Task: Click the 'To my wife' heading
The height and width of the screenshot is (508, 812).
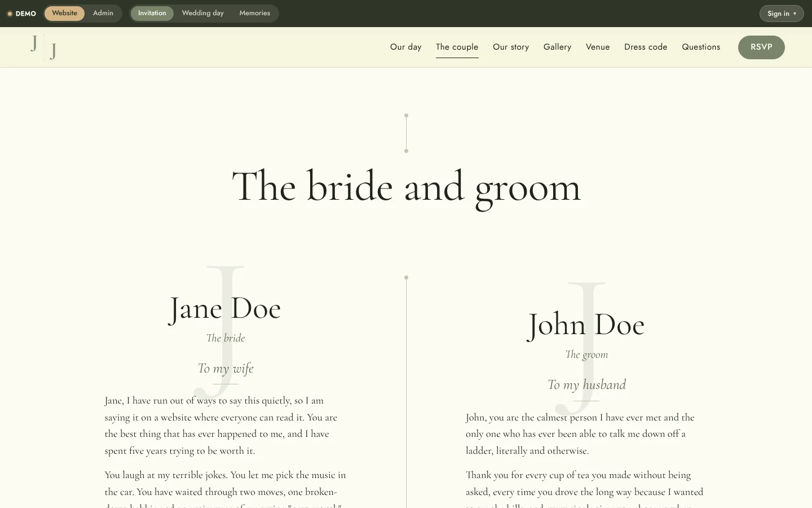Action: click(x=226, y=369)
